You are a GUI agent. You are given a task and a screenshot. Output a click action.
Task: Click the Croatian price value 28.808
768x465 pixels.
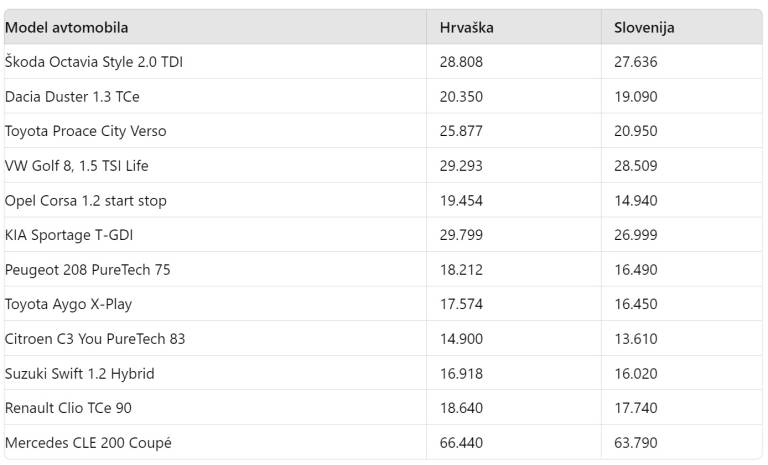pyautogui.click(x=461, y=62)
